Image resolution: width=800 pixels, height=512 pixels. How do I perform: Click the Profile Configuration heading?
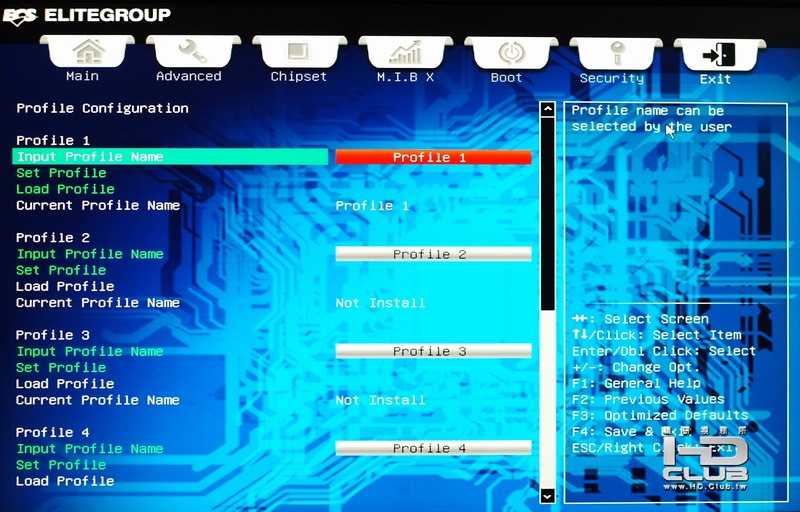point(103,108)
